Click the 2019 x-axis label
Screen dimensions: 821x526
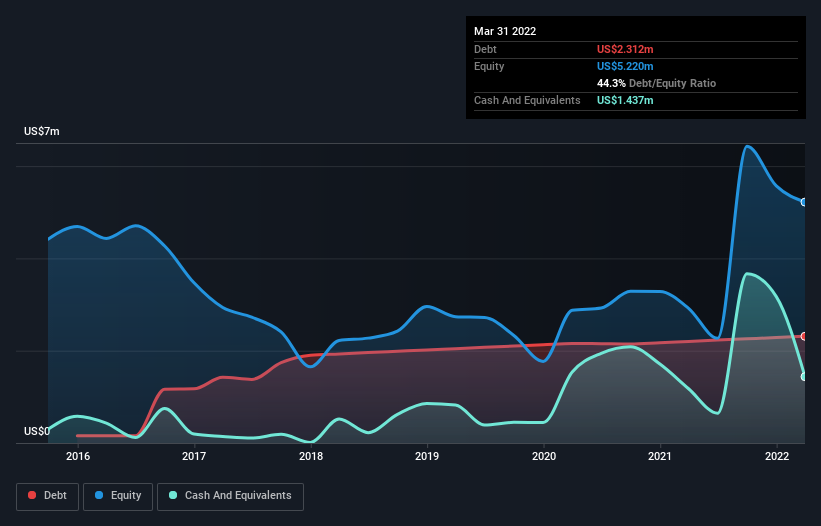pos(427,456)
